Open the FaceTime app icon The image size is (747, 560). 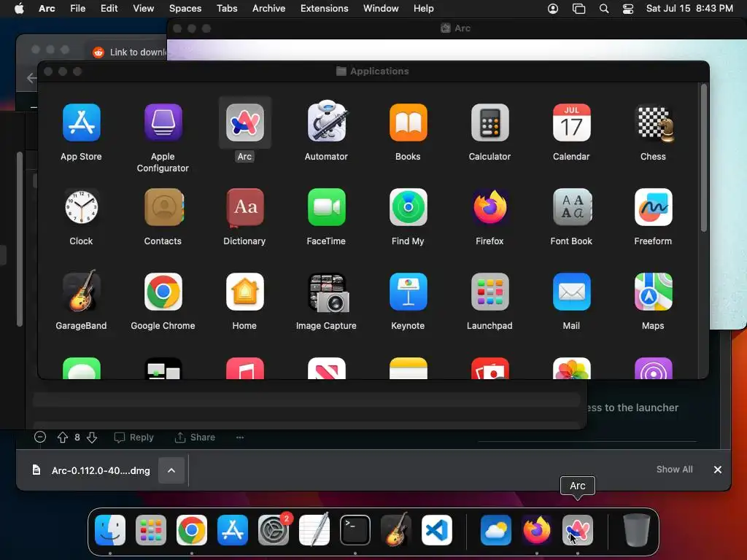(x=326, y=207)
